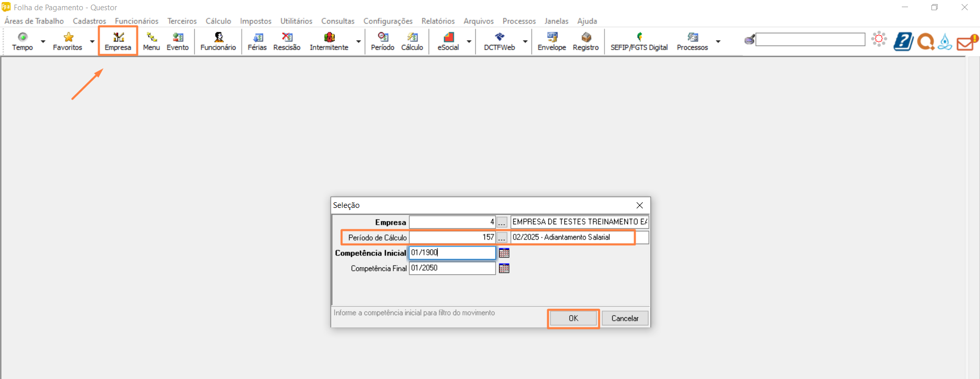This screenshot has height=379, width=980.
Task: Open calendar for Competência Inicial
Action: (504, 253)
